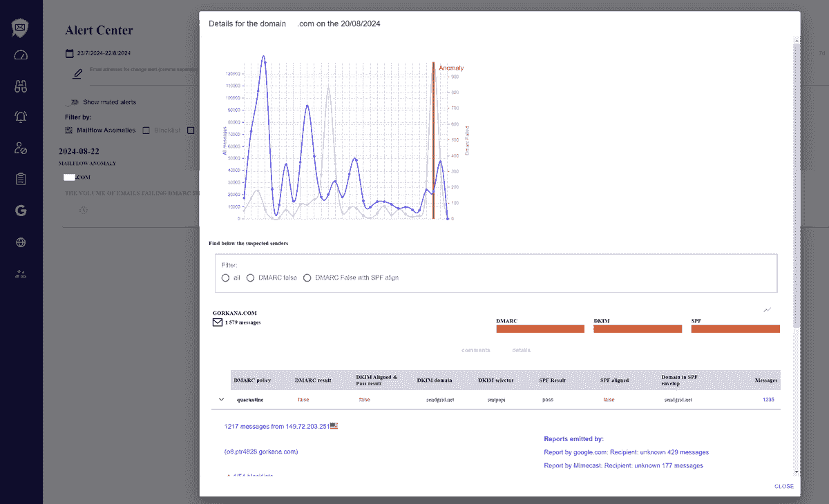
Task: Click the 'DMARC result' column header
Action: pos(313,380)
